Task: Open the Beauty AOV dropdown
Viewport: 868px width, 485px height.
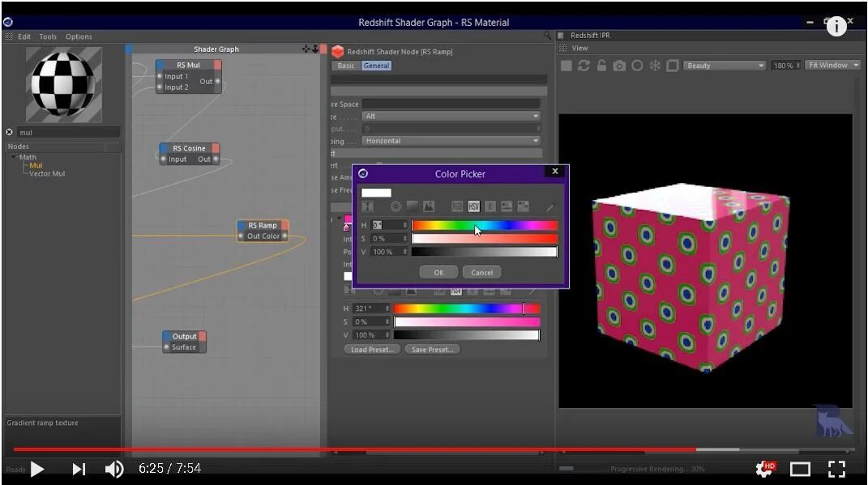Action: pyautogui.click(x=724, y=66)
